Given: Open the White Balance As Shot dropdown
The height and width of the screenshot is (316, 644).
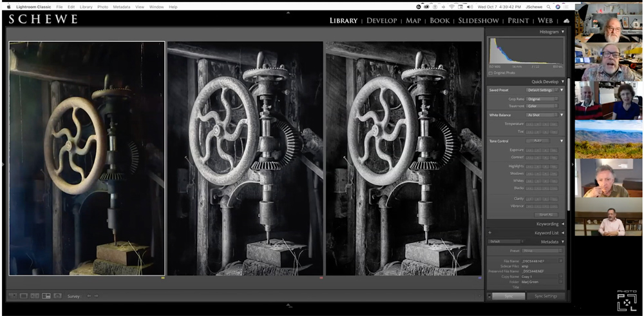Looking at the screenshot, I should pyautogui.click(x=542, y=115).
